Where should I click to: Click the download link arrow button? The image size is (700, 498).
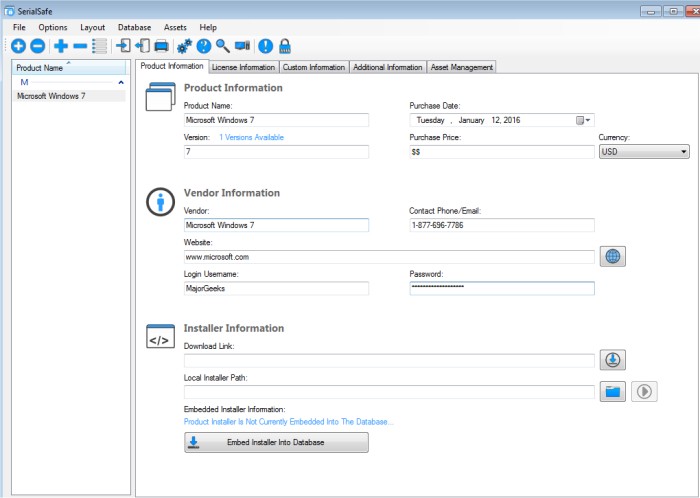612,360
